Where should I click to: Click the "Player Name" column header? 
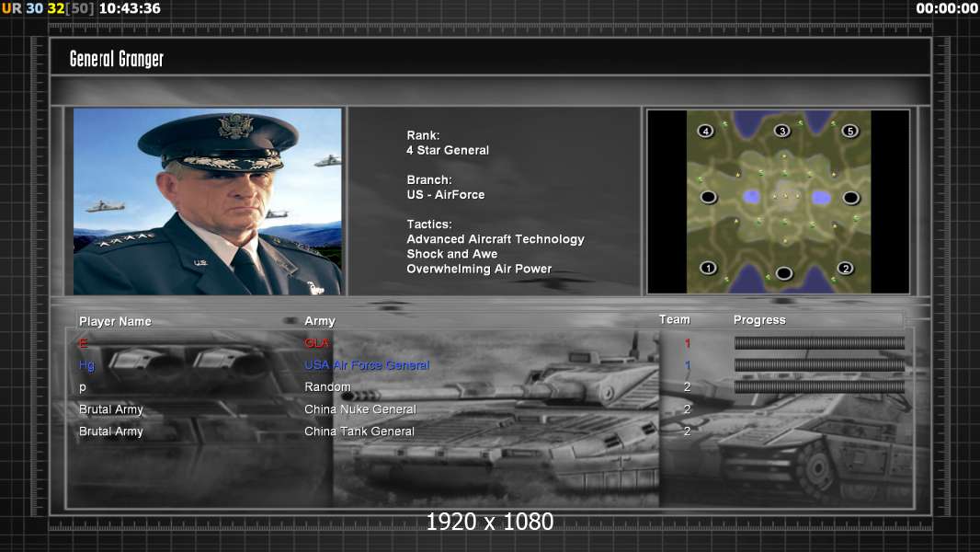(x=115, y=321)
